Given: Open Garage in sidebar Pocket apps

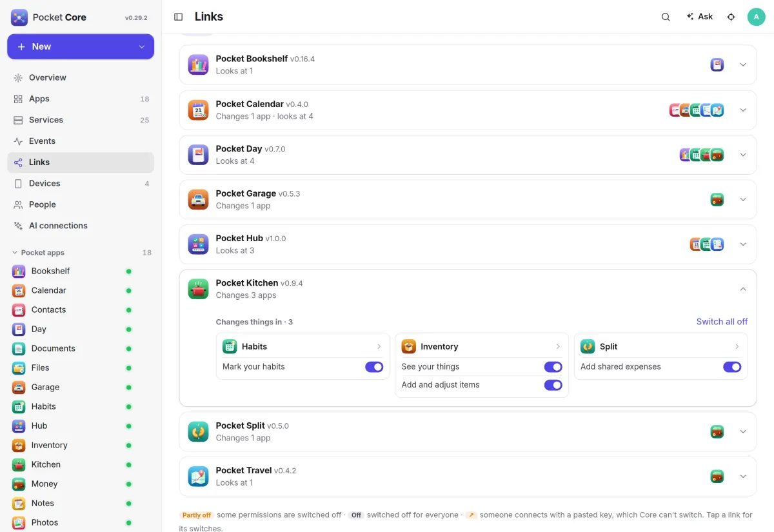Looking at the screenshot, I should 81,387.
